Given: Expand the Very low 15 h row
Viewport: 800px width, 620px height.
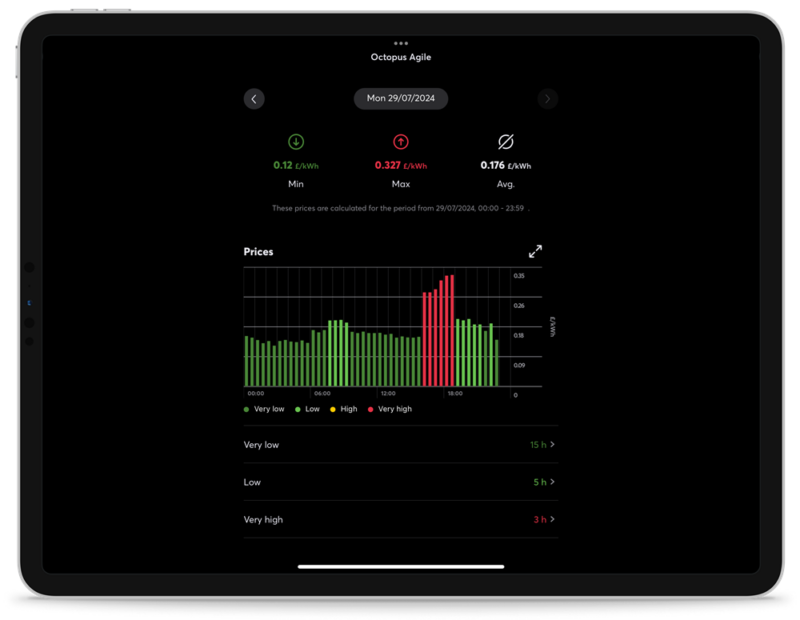Looking at the screenshot, I should [400, 444].
